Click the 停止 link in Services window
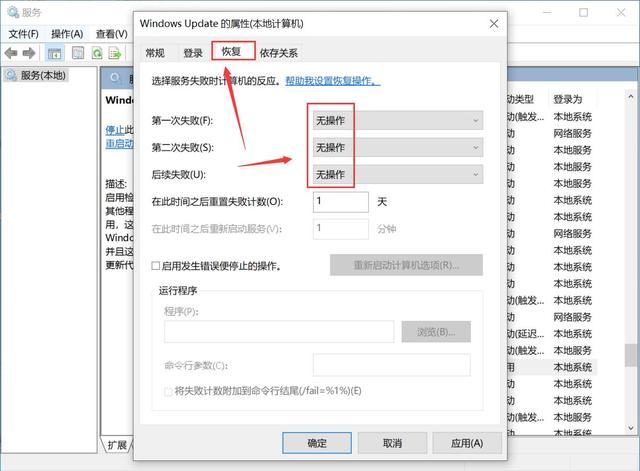The image size is (640, 471). coord(115,130)
